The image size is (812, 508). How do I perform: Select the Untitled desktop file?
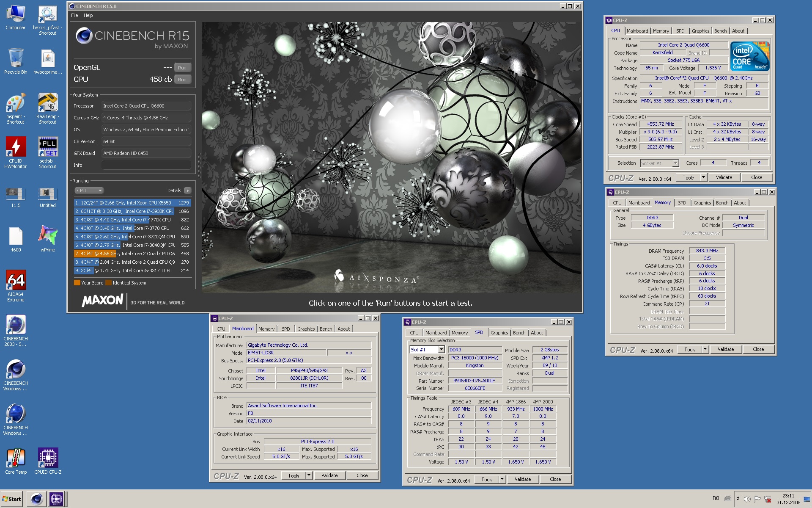(x=48, y=197)
